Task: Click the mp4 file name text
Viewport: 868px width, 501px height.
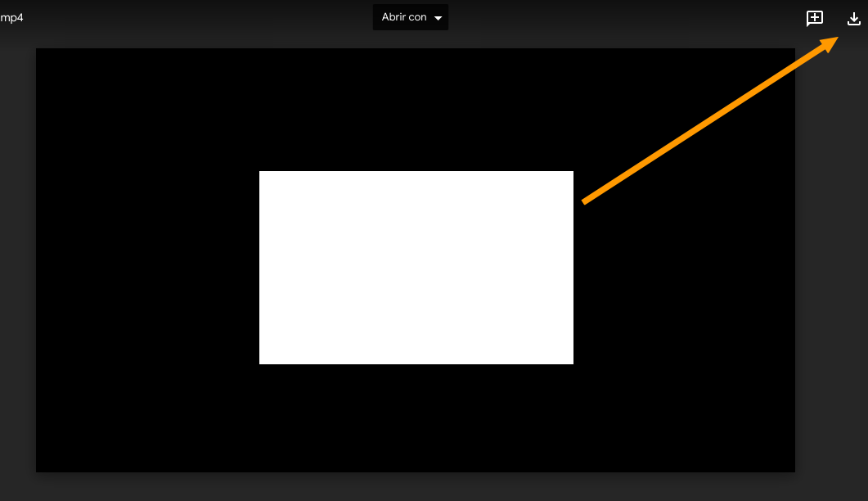Action: 11,17
